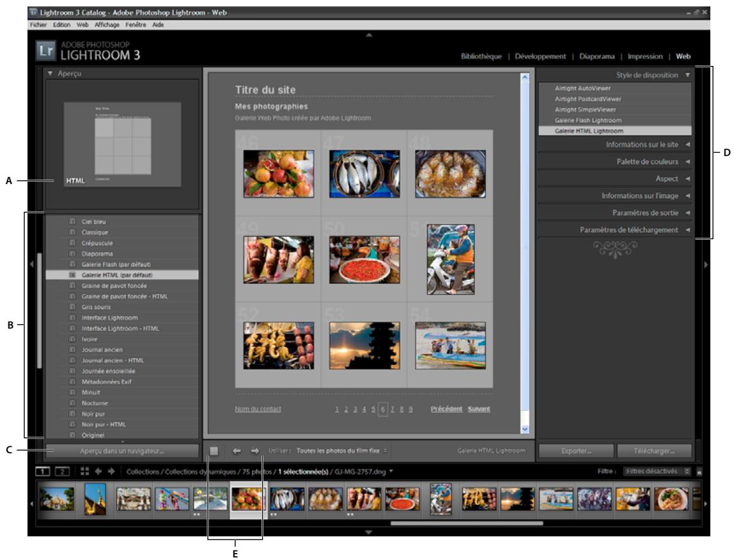
Task: Collapse bottom filmstrip panel arrow
Action: (369, 533)
